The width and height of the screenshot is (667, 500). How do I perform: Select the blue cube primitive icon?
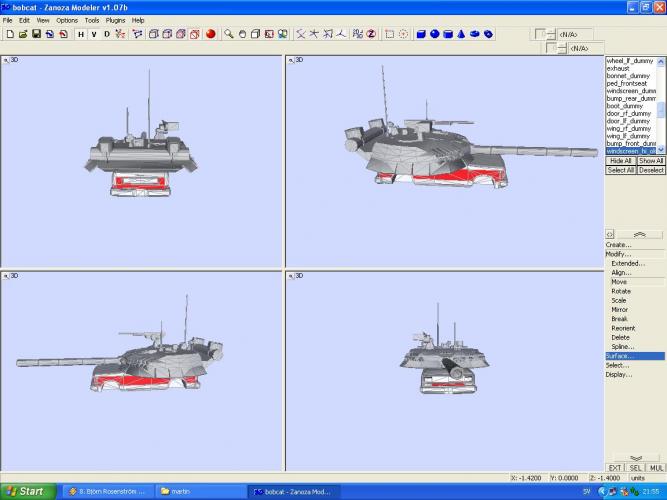421,34
